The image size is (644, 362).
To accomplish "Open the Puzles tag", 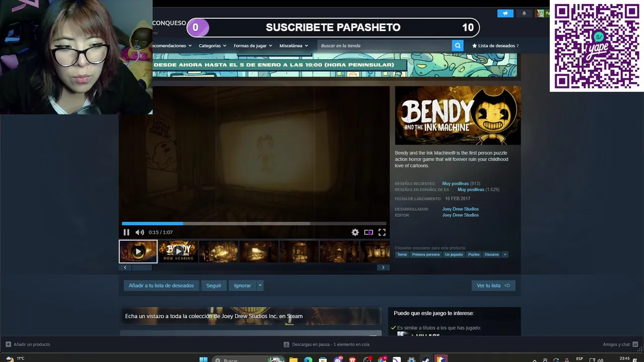I will [474, 254].
